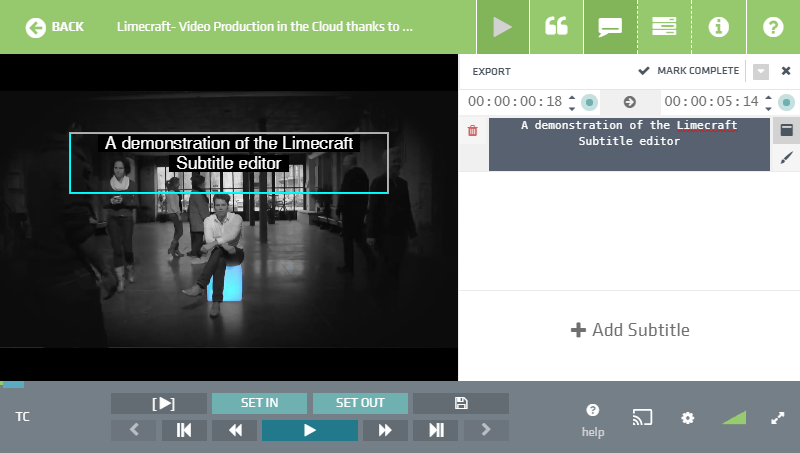Viewport: 800px width, 453px height.
Task: Delete the subtitle with the red trash icon
Action: 472,131
